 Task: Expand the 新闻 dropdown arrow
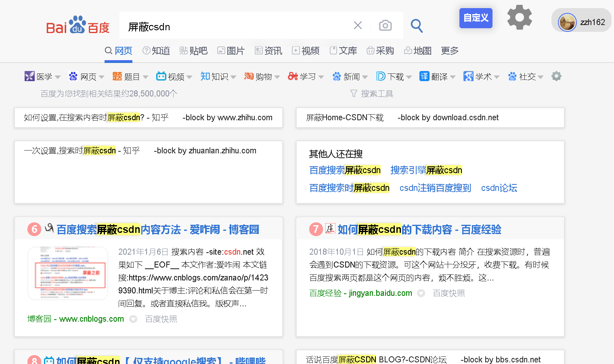click(x=365, y=77)
